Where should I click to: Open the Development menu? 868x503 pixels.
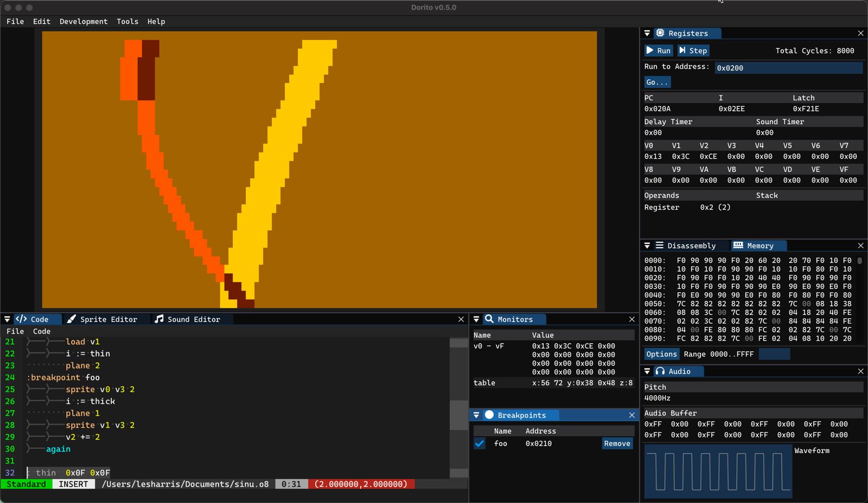[84, 22]
